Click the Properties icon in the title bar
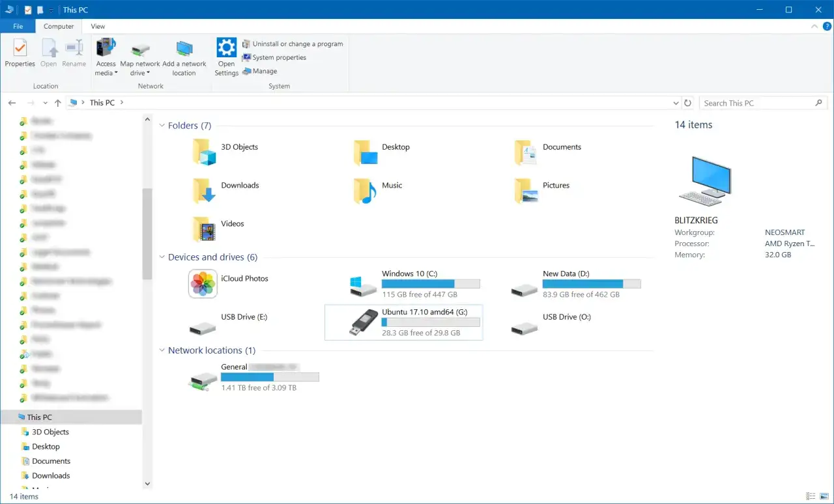The width and height of the screenshot is (834, 504). tap(28, 10)
